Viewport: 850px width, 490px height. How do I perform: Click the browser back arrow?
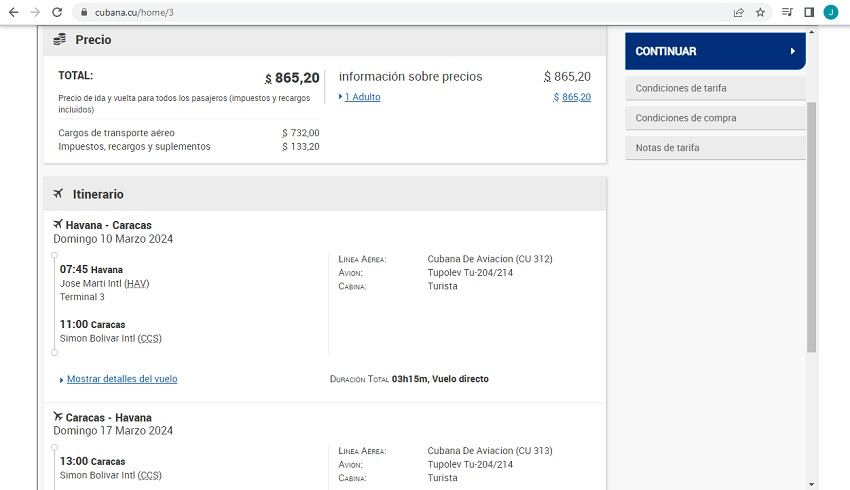[13, 12]
